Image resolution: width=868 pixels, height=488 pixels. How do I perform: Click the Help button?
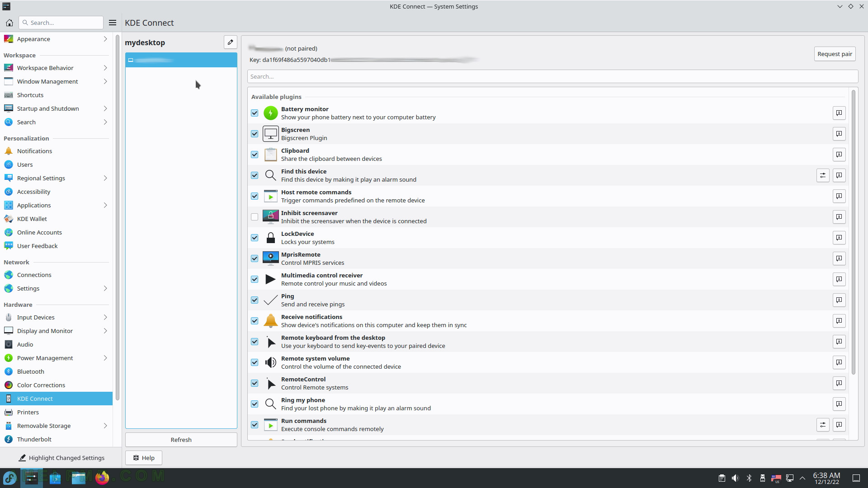[x=144, y=458]
